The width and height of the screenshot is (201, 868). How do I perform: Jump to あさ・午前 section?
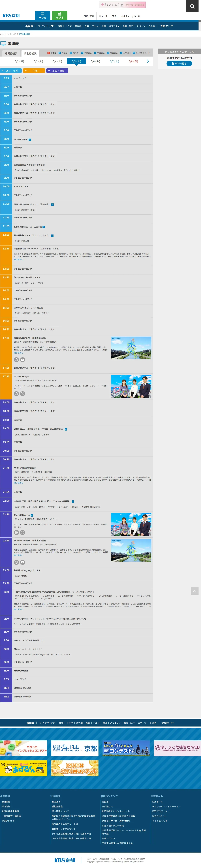coord(11,71)
